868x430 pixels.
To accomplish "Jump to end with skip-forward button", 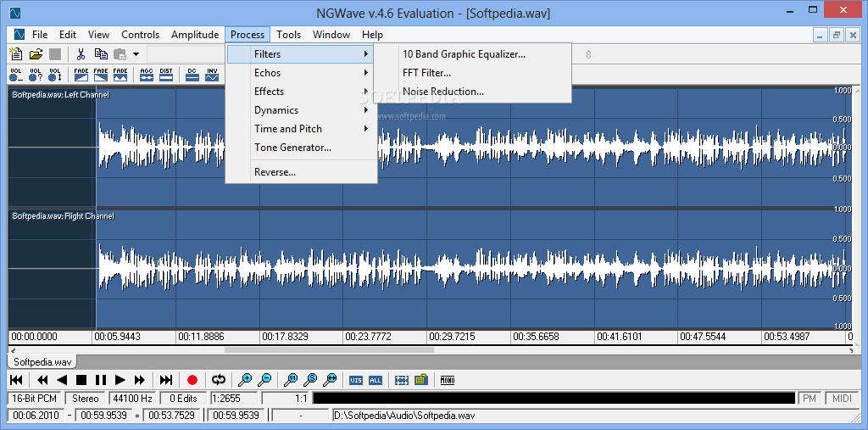I will tap(166, 380).
